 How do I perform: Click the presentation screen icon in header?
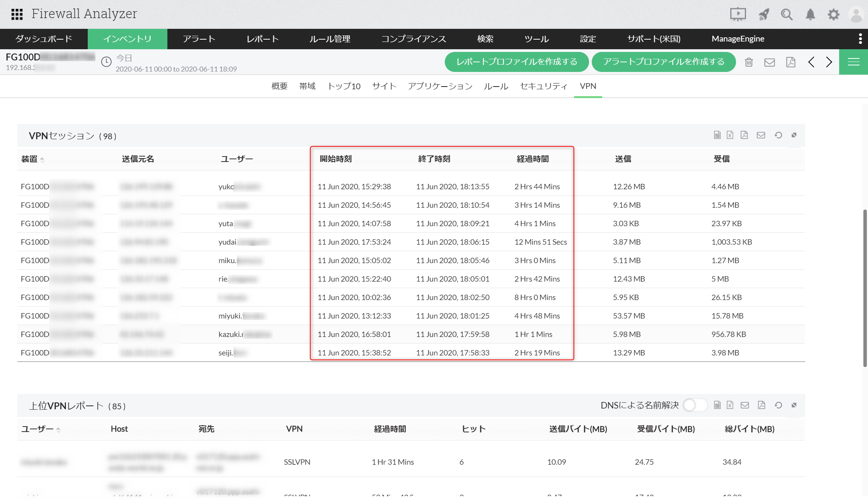coord(738,15)
